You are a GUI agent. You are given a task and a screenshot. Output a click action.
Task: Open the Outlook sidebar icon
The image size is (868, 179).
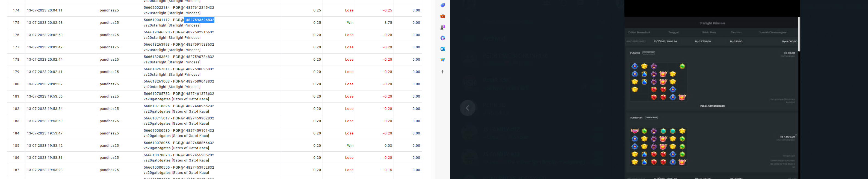pos(442,49)
